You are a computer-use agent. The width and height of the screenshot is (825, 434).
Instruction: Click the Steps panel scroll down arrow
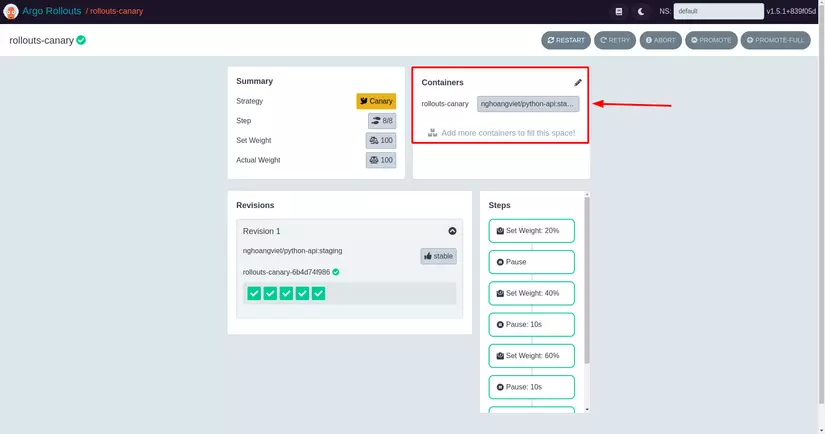[x=587, y=409]
